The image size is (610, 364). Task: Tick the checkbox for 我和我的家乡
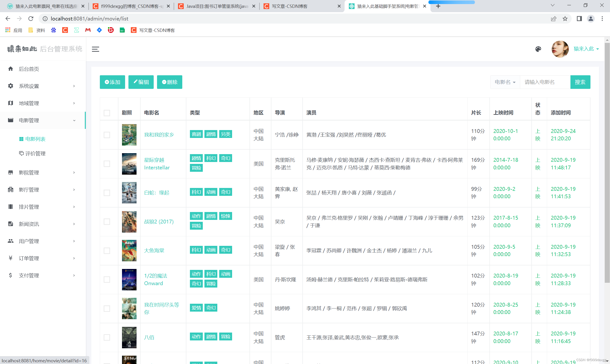point(107,135)
